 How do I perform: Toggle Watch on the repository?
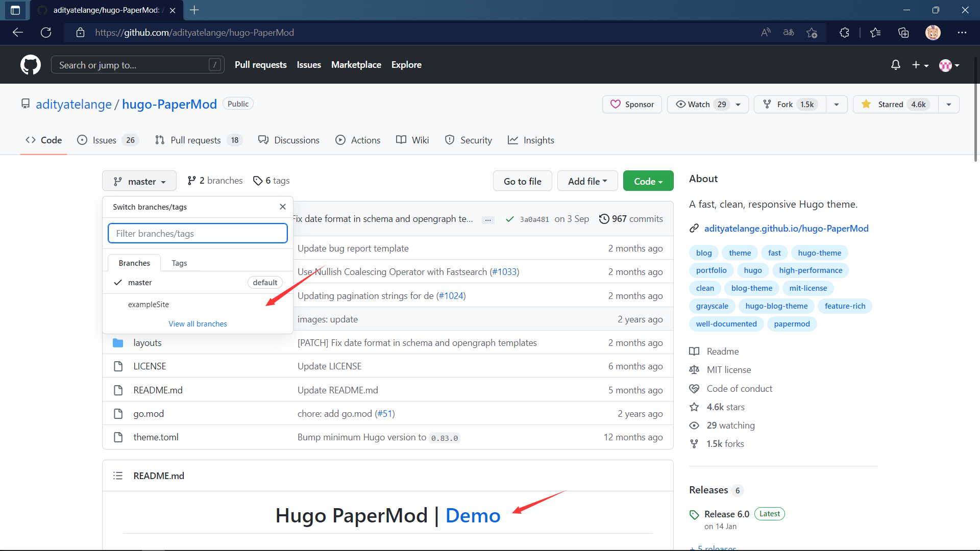pos(698,104)
